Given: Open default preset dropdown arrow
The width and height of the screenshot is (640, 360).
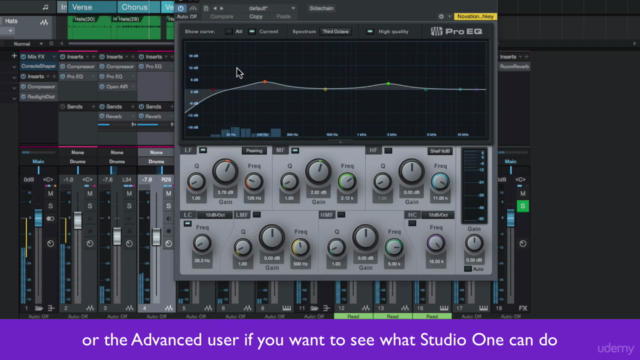Looking at the screenshot, I should click(x=293, y=8).
